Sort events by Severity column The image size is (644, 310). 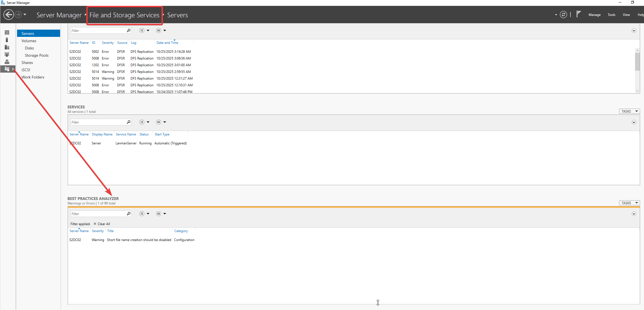point(108,43)
